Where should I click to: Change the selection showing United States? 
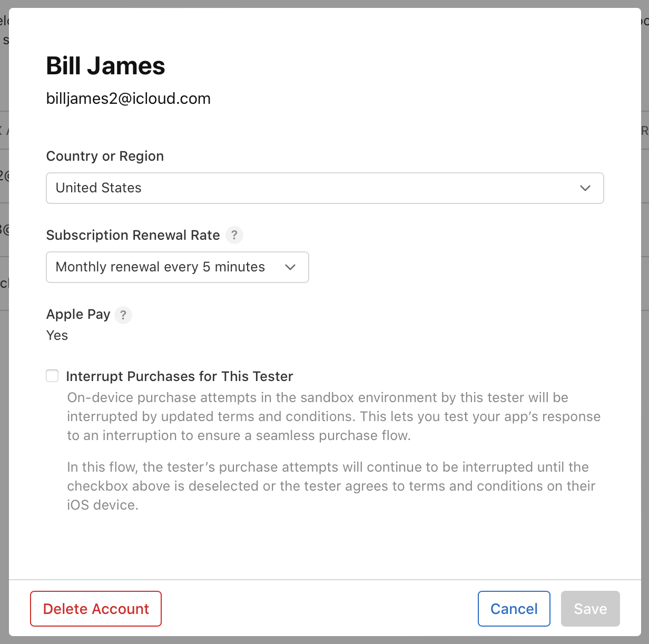[x=324, y=188]
